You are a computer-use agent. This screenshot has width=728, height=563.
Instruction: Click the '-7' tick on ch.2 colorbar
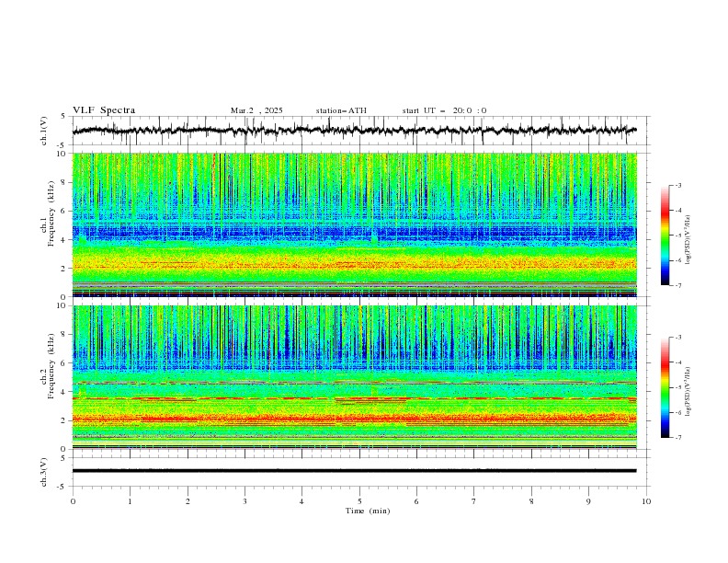[677, 438]
